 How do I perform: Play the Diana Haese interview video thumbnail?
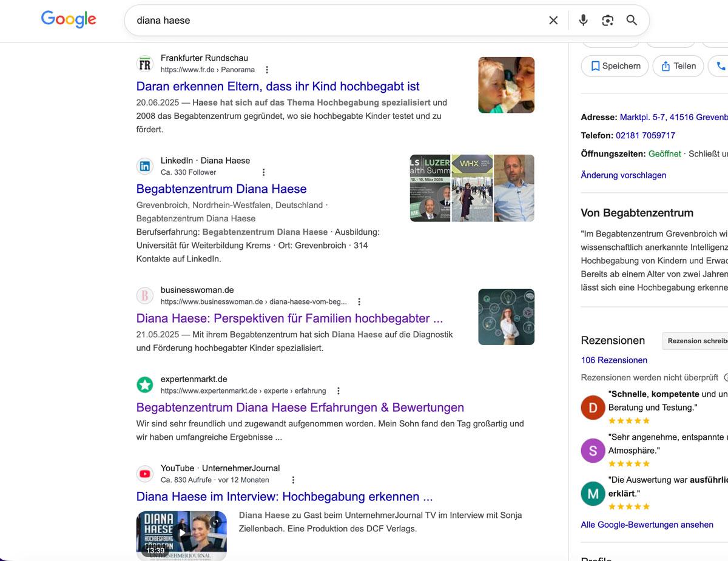coord(181,534)
